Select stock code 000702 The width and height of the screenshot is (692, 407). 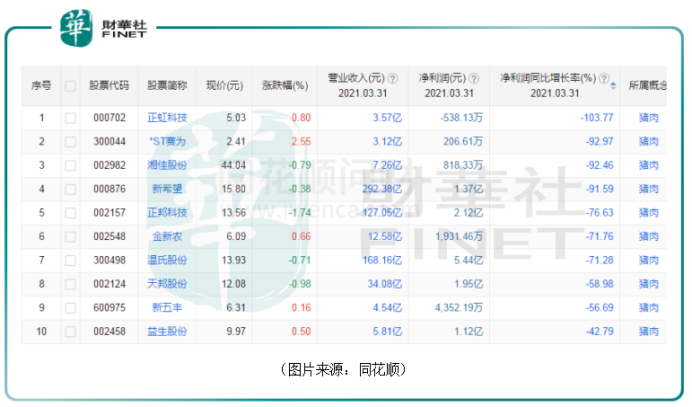[x=109, y=118]
